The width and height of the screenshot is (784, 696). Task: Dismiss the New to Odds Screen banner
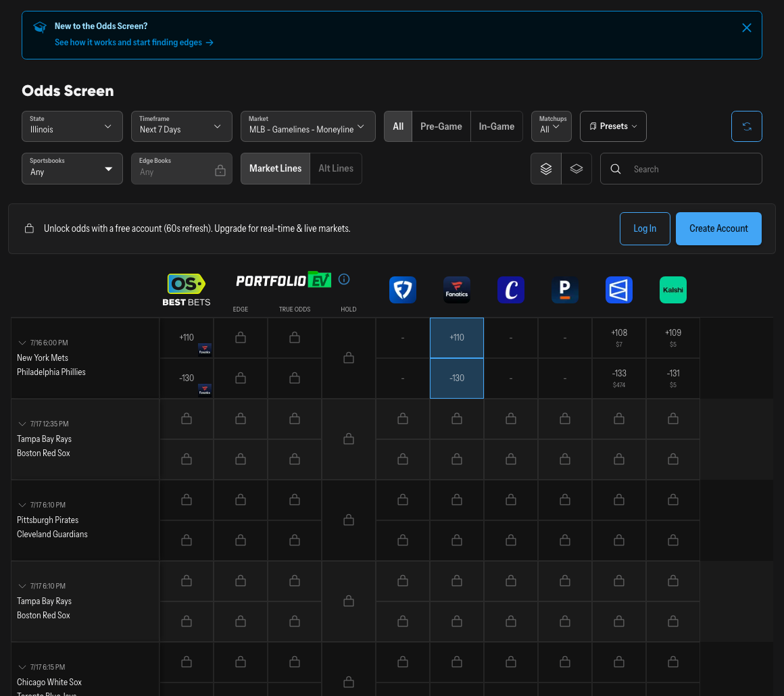coord(747,28)
